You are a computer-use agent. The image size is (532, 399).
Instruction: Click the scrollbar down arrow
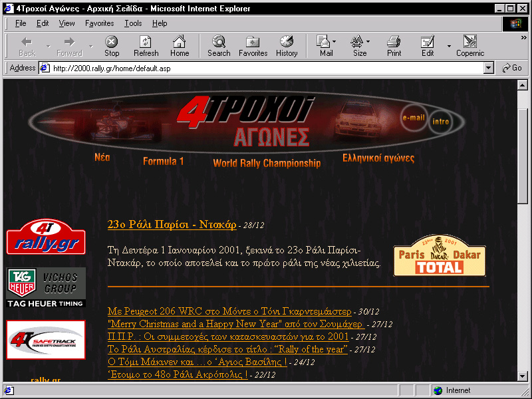(x=523, y=376)
